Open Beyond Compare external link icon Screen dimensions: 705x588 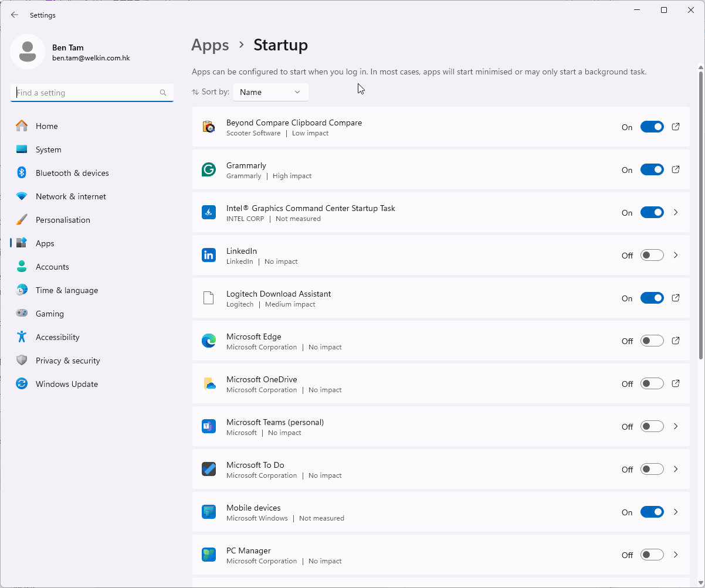point(676,127)
